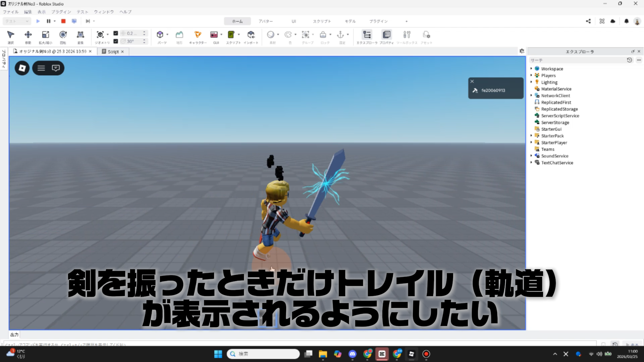Expand the StarterPack tree node
The image size is (644, 362).
tap(531, 136)
